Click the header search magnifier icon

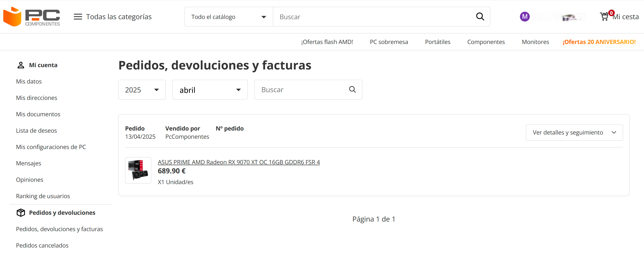[x=480, y=17]
